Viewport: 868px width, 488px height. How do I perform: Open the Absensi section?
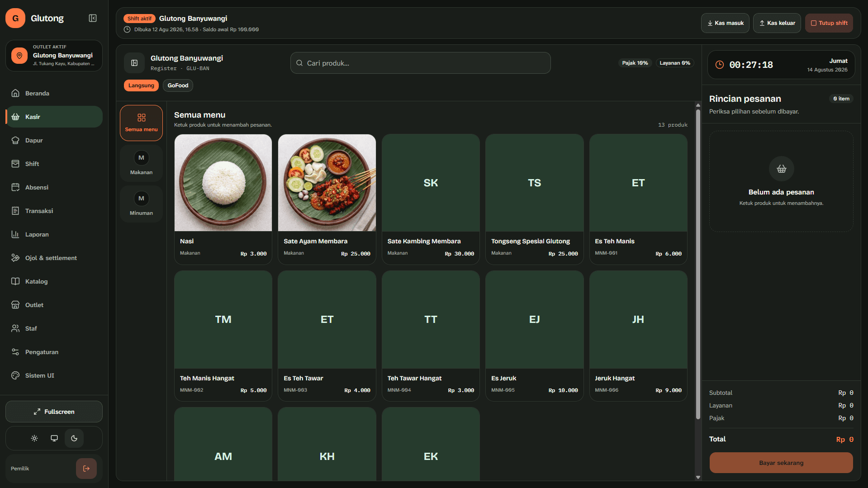click(x=54, y=187)
